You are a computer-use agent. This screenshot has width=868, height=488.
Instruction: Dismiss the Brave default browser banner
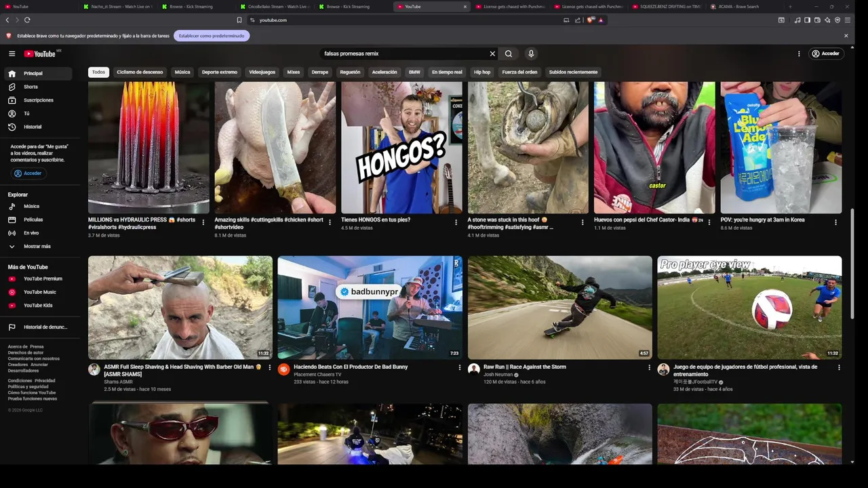[x=846, y=36]
